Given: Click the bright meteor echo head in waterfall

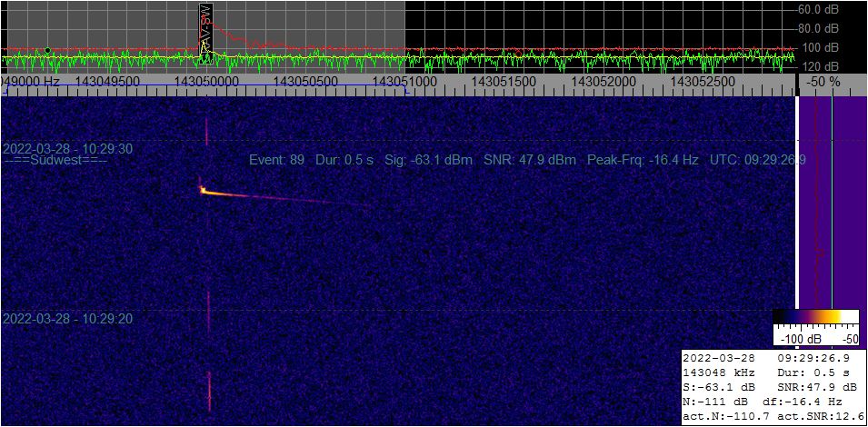Looking at the screenshot, I should coord(203,190).
